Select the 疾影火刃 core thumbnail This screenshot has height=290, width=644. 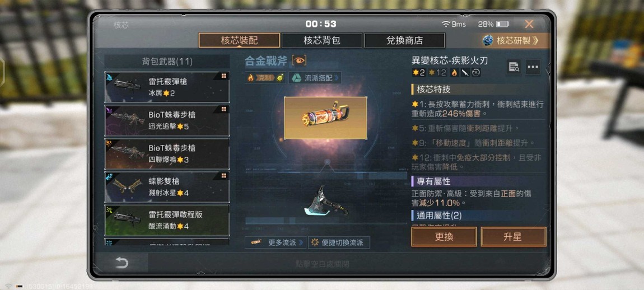tap(325, 118)
